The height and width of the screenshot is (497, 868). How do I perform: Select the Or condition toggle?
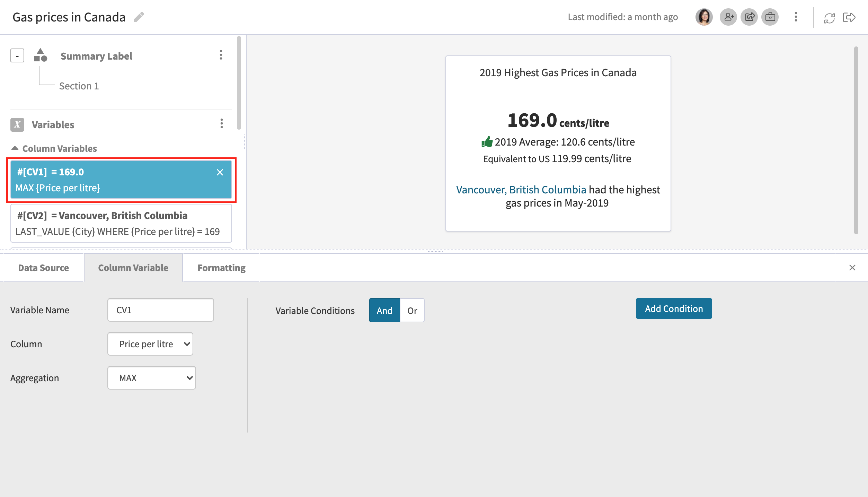(x=412, y=310)
